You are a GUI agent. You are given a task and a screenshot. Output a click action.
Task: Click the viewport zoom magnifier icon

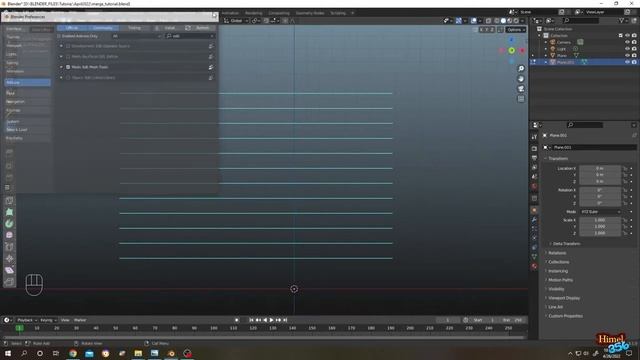[x=521, y=69]
